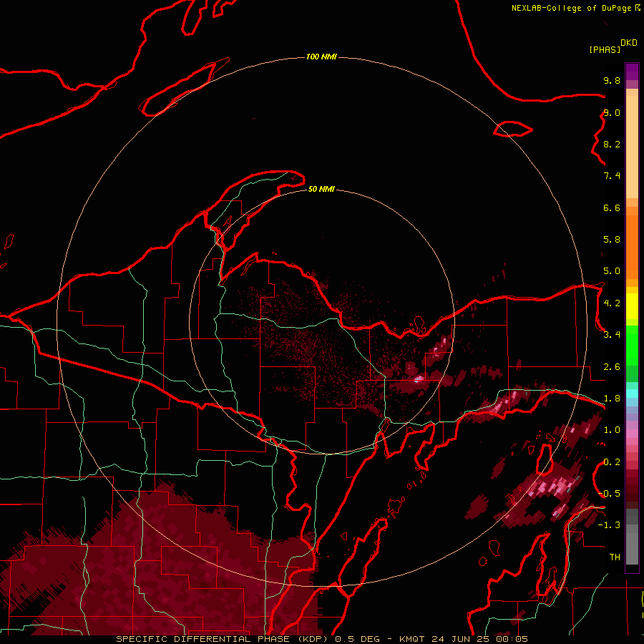
Task: Click the yellow segment of the color bar
Action: (x=632, y=306)
